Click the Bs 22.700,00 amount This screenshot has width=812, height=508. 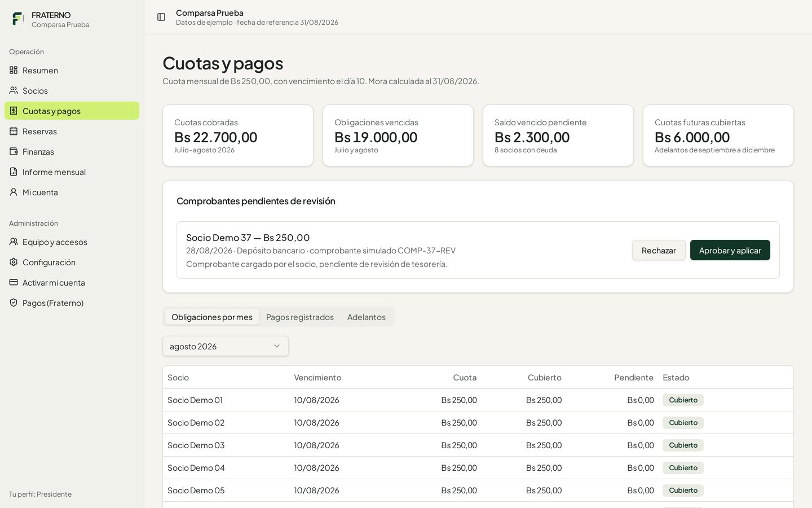click(215, 137)
